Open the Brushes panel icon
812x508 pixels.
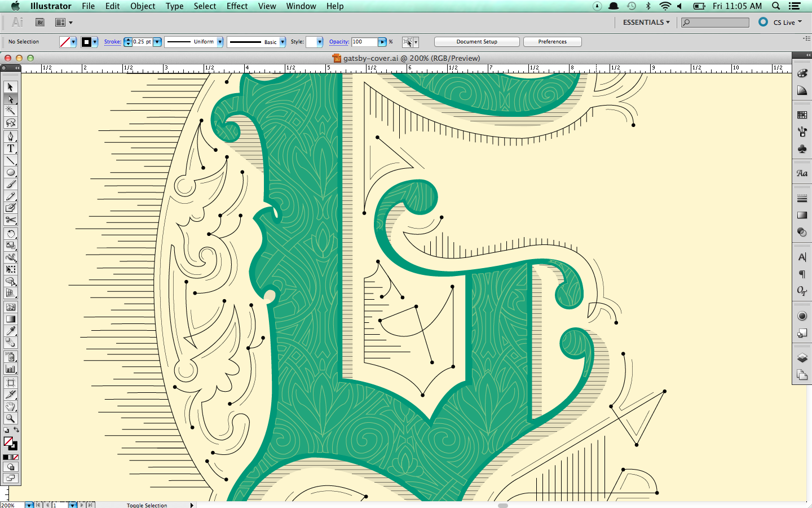coord(802,132)
